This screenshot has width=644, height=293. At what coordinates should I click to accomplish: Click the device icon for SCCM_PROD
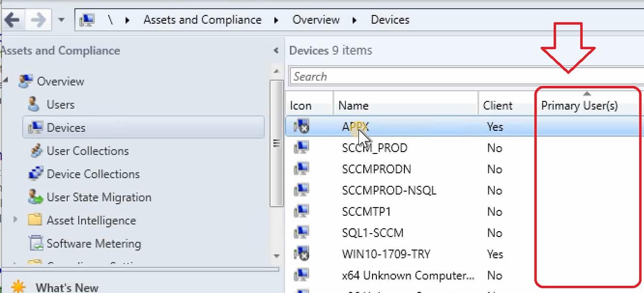pyautogui.click(x=301, y=147)
